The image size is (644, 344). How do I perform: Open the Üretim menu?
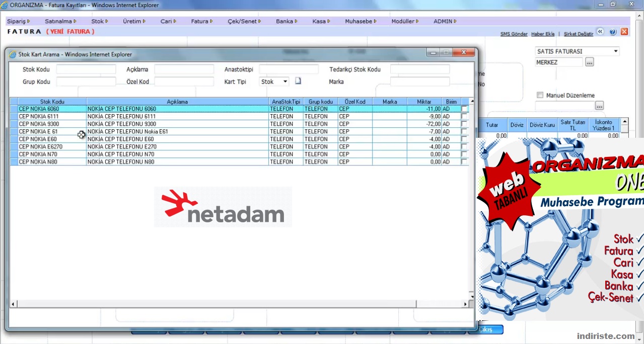(134, 21)
